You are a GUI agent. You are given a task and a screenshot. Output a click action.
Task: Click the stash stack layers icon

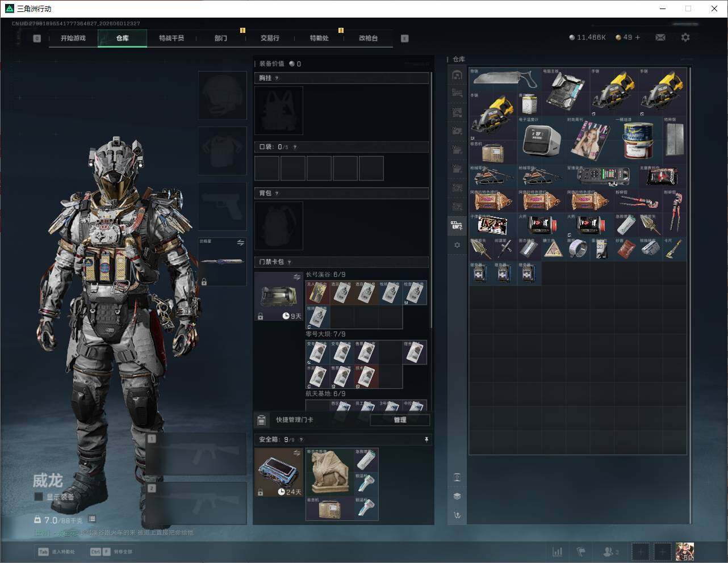(457, 496)
